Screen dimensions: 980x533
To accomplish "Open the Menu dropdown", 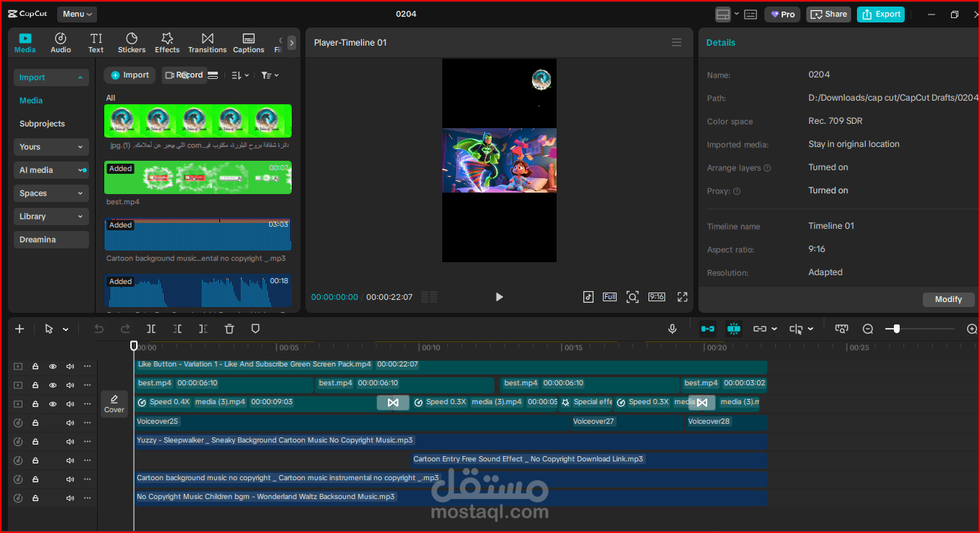I will pyautogui.click(x=77, y=14).
